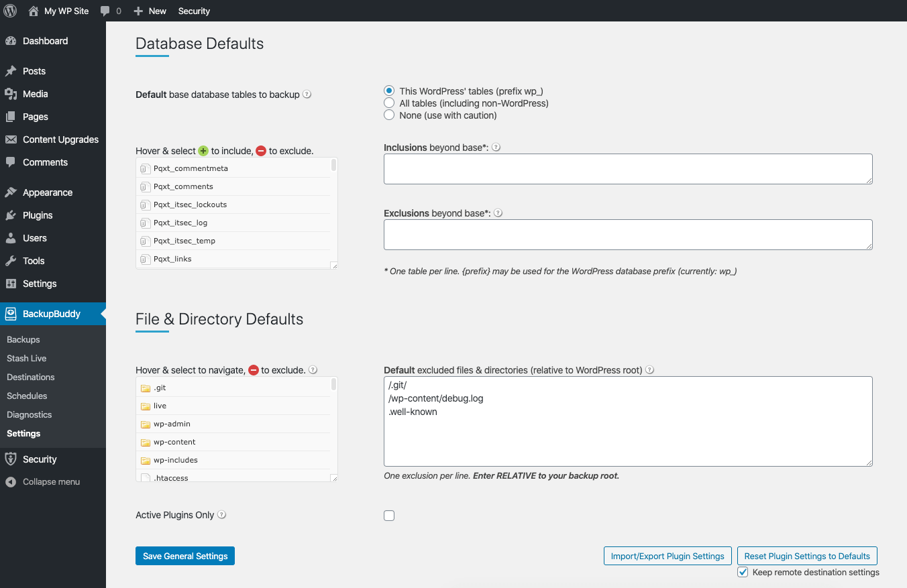
Task: Click help icon beside Hover & select to navigate
Action: [x=313, y=369]
